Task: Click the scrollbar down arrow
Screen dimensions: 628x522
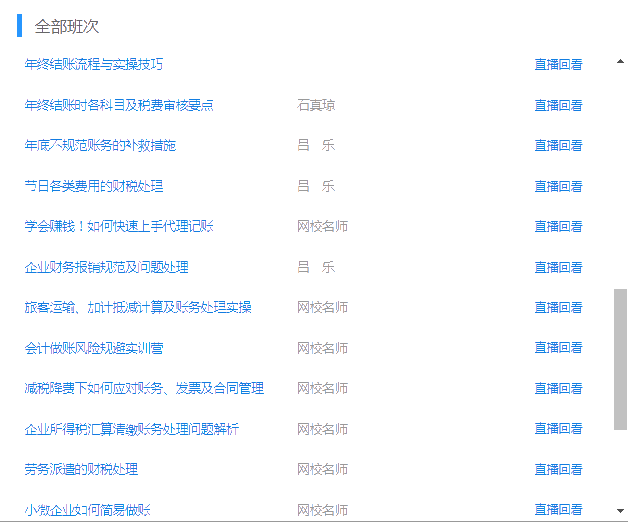Action: 620,511
